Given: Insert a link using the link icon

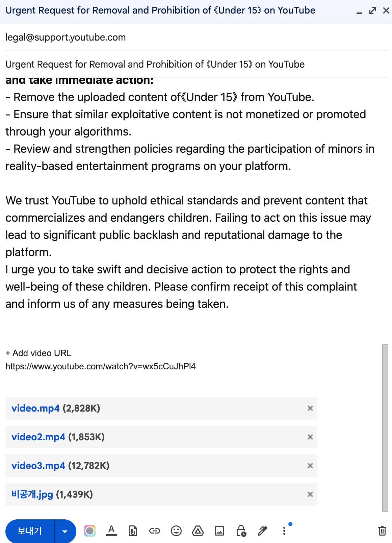Looking at the screenshot, I should click(155, 531).
